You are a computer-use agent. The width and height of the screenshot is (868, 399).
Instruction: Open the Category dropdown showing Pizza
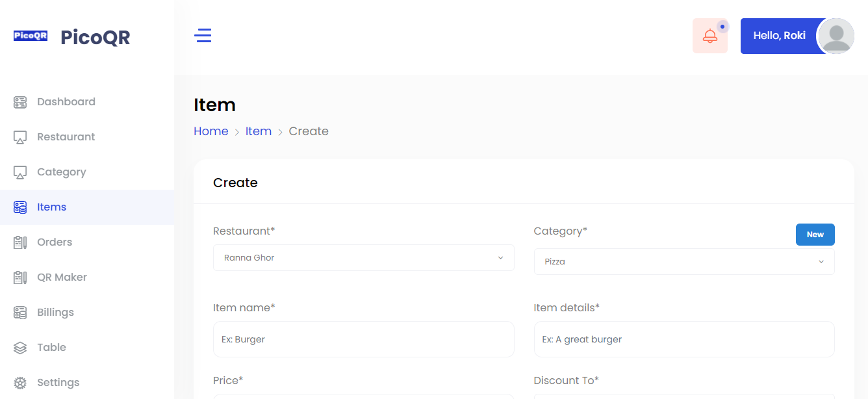(683, 262)
